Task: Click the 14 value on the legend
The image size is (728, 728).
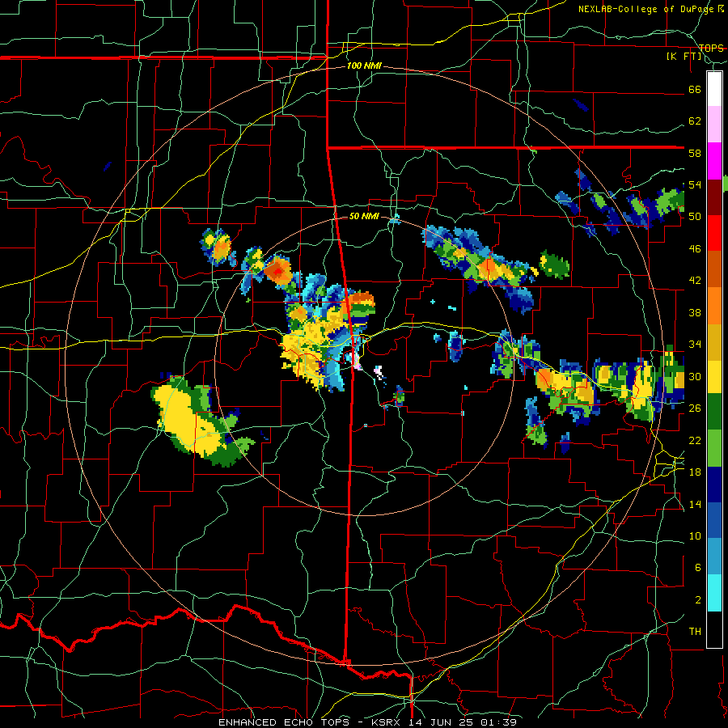Action: coord(695,504)
